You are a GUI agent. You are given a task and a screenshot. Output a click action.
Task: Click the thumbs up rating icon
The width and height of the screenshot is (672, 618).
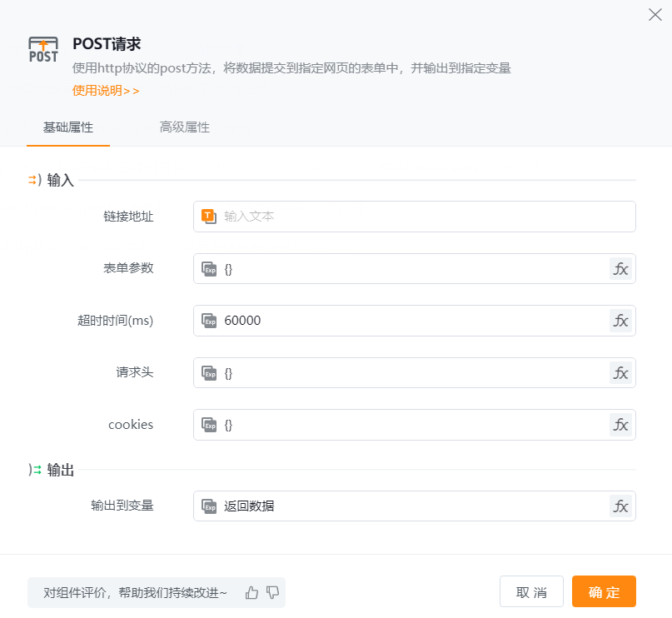(252, 592)
